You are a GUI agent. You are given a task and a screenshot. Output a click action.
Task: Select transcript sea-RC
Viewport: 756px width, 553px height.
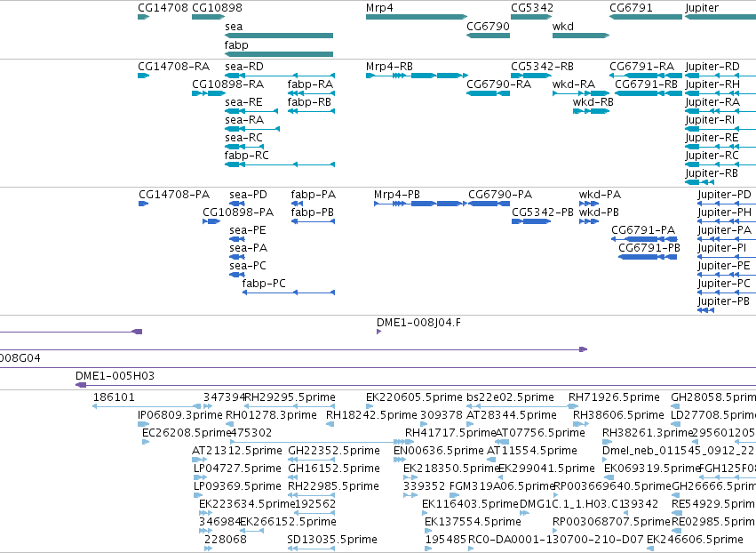(x=244, y=148)
